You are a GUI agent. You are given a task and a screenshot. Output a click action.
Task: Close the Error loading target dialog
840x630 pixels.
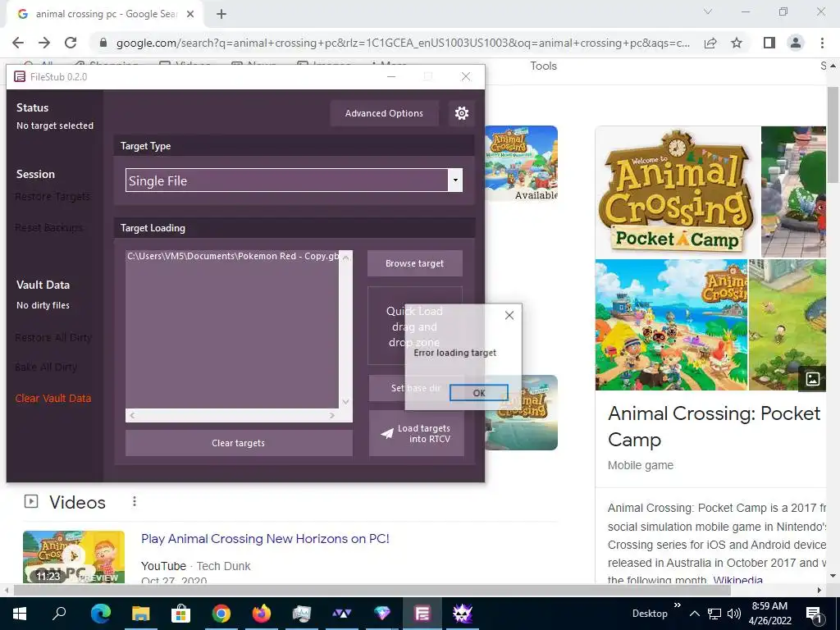point(509,315)
